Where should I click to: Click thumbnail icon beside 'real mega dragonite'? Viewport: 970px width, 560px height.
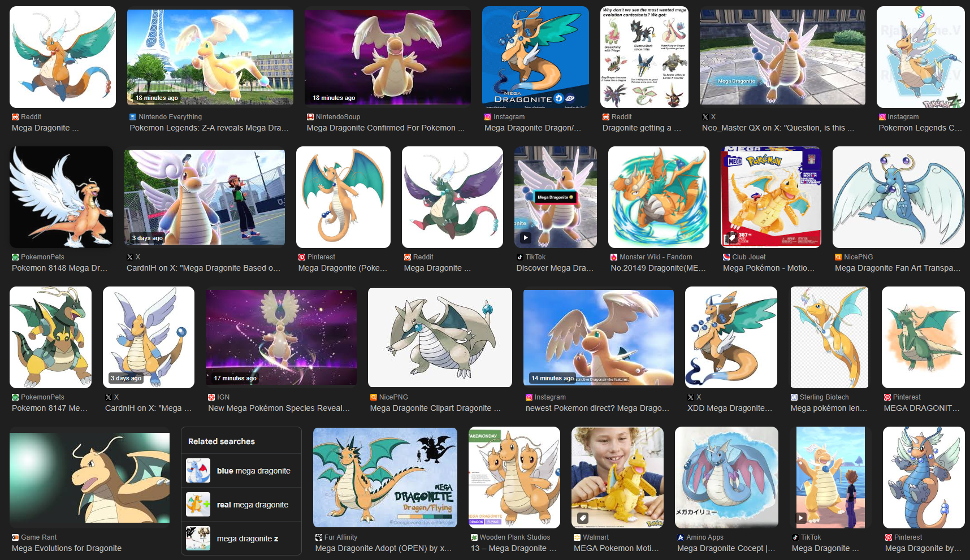[198, 505]
